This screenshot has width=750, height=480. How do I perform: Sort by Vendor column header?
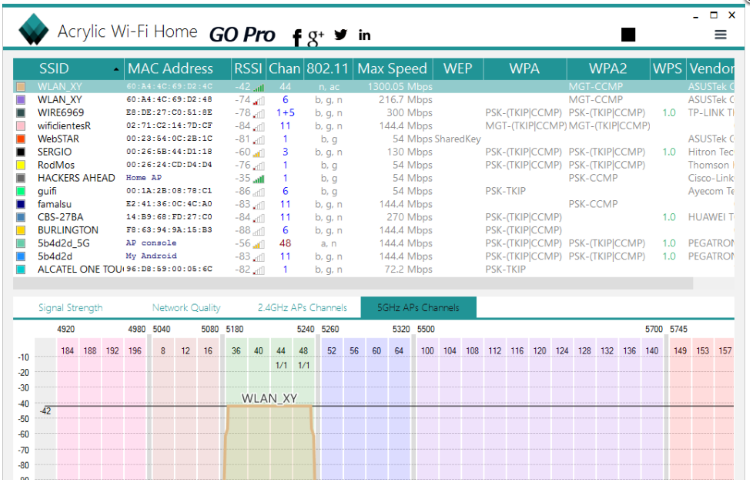[x=711, y=69]
